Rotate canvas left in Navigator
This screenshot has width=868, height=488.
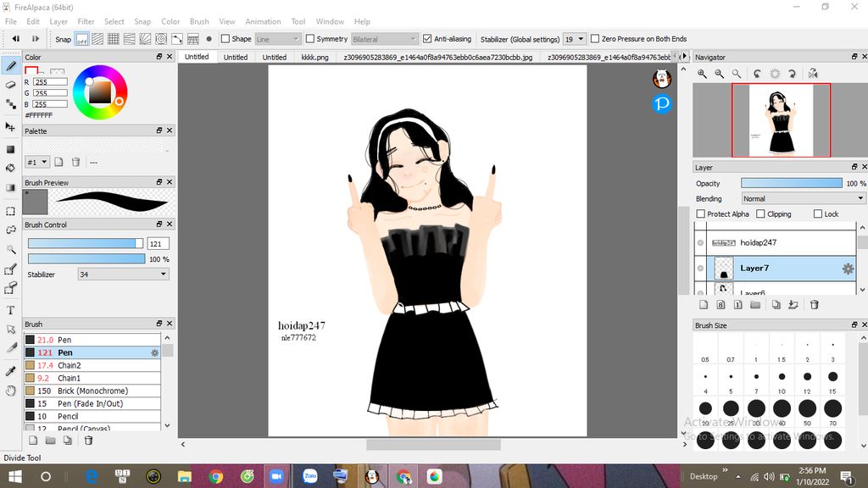click(757, 74)
